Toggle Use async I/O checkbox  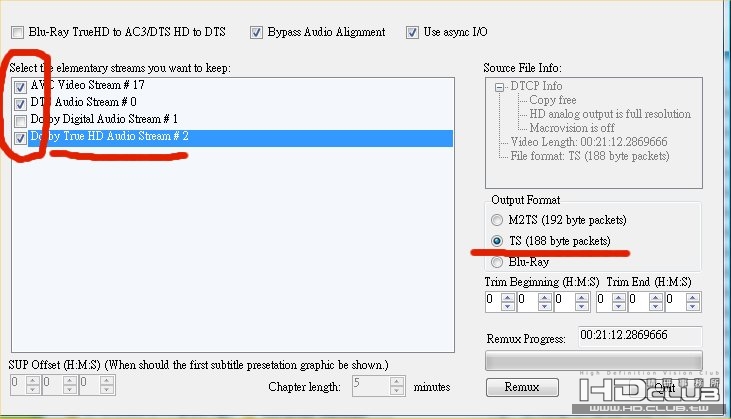[x=412, y=33]
